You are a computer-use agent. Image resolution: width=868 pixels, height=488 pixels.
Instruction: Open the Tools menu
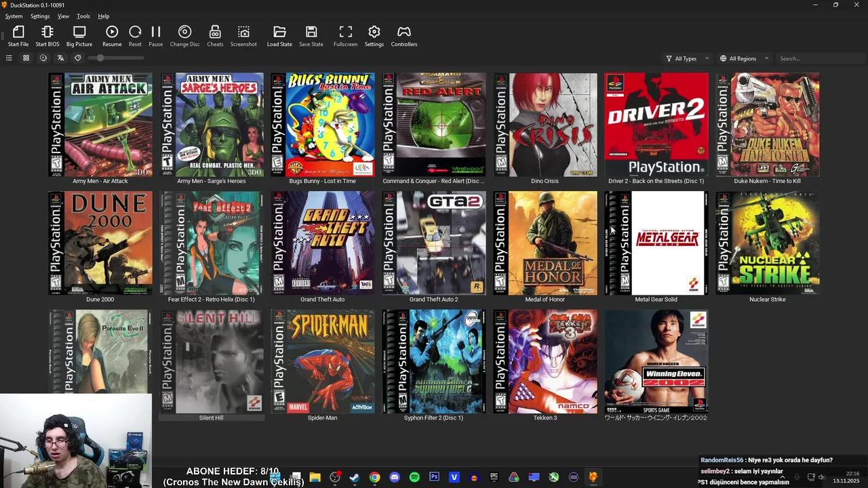click(83, 16)
